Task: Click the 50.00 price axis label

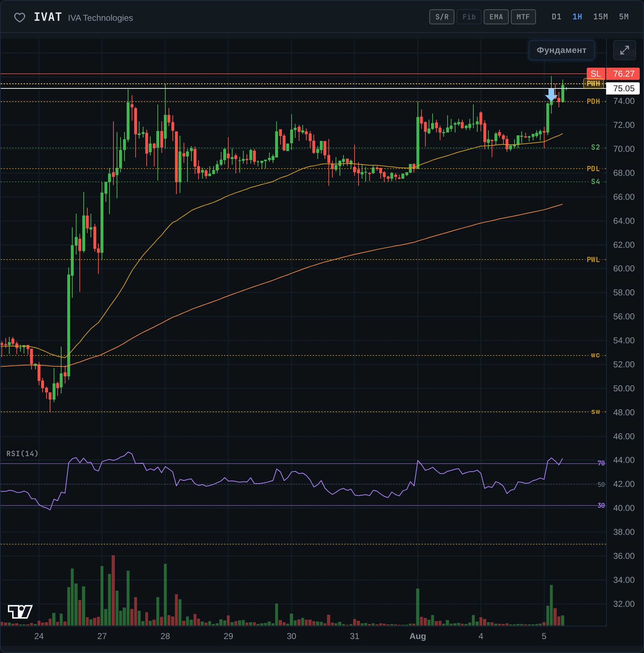Action: tap(624, 388)
